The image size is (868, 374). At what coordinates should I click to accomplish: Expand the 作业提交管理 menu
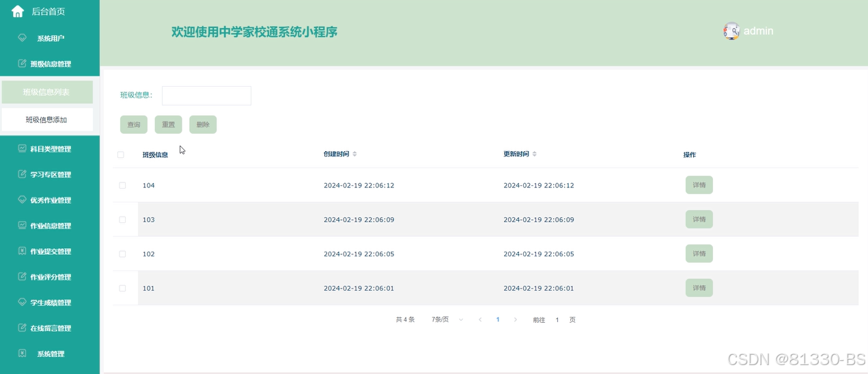click(x=50, y=251)
